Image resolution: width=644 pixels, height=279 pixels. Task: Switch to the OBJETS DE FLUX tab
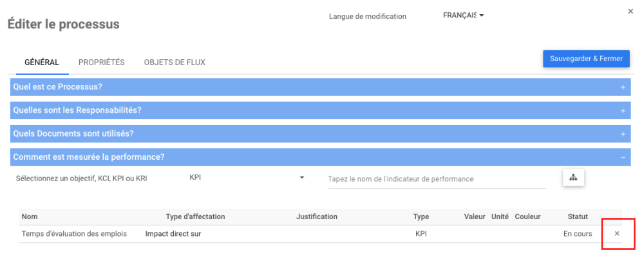[175, 63]
